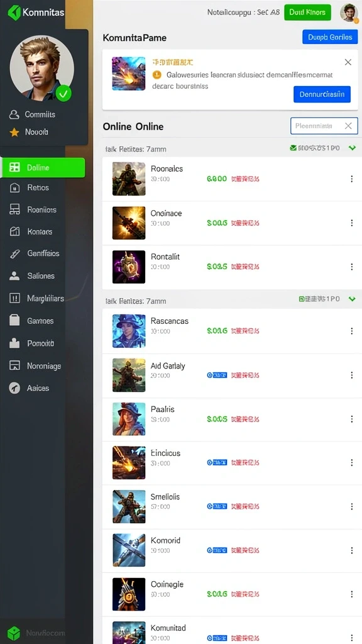The image size is (362, 644).
Task: Open the Rontaliit game thumbnail
Action: (129, 267)
